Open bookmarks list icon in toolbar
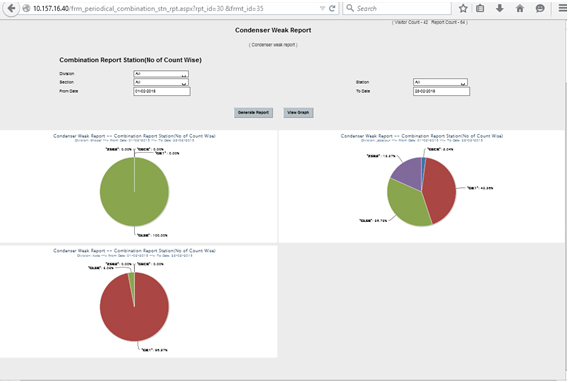Screen dimensions: 568x383 [480, 8]
